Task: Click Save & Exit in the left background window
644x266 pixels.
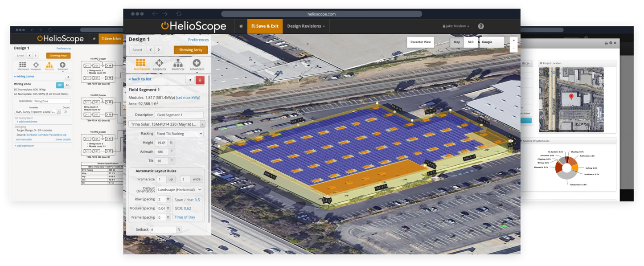Action: (x=111, y=39)
